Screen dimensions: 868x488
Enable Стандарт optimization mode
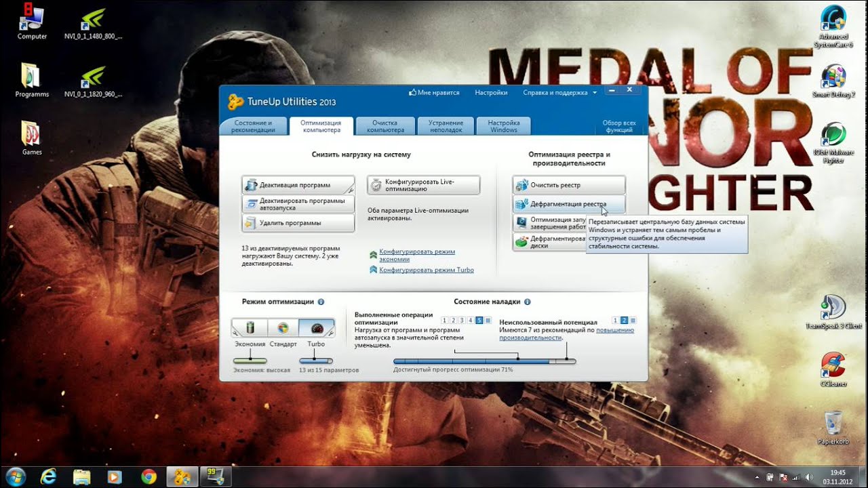pyautogui.click(x=283, y=328)
